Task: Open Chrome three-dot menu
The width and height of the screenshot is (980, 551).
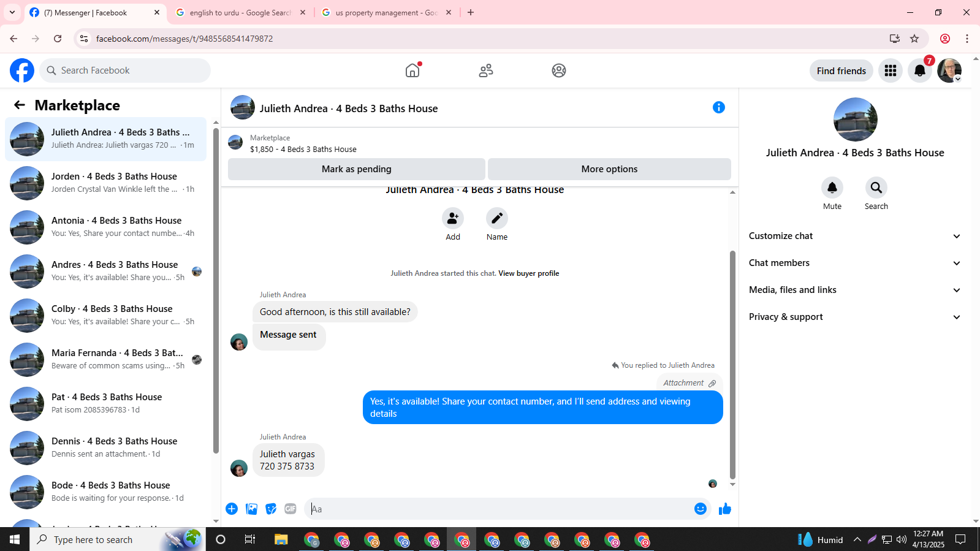Action: tap(967, 39)
